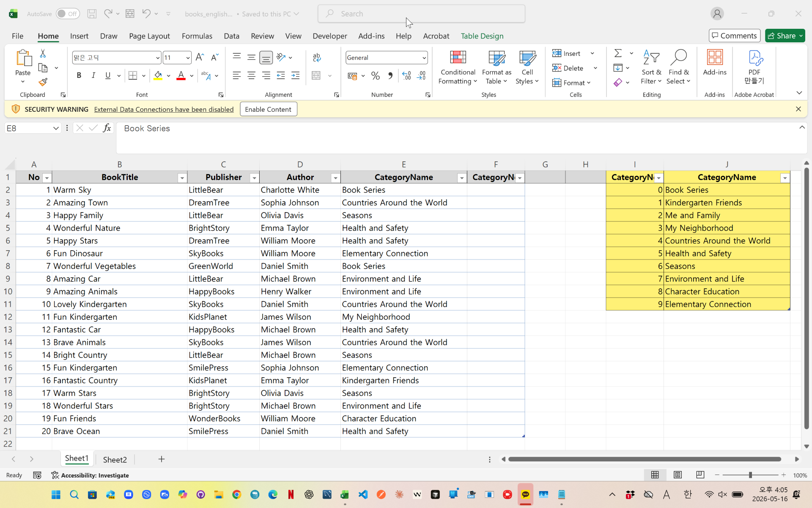This screenshot has width=812, height=508.
Task: Add a new sheet with plus button
Action: pyautogui.click(x=161, y=459)
